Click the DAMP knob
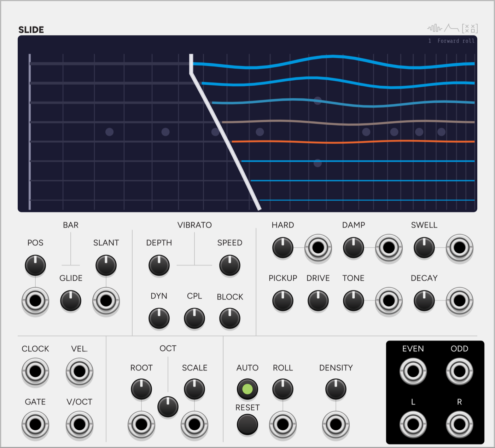 pyautogui.click(x=354, y=248)
